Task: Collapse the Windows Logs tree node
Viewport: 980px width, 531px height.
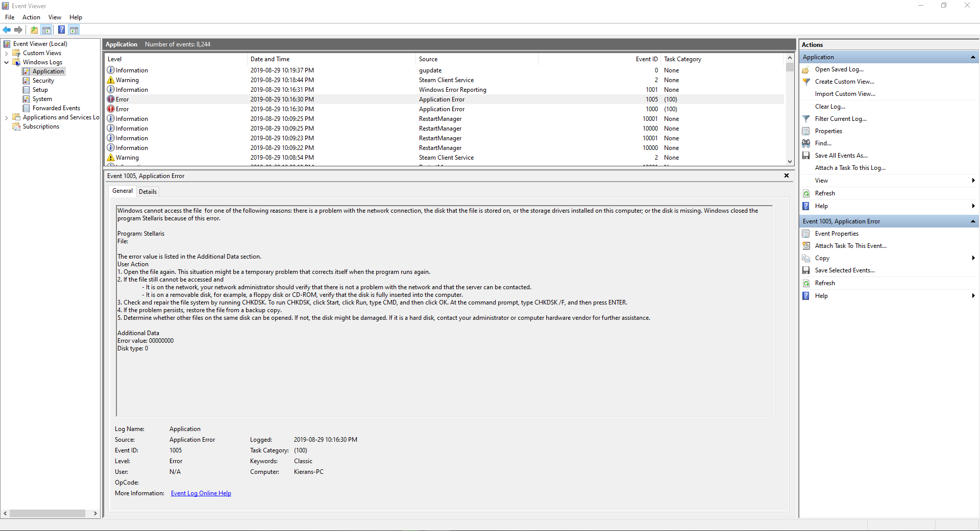Action: pyautogui.click(x=6, y=62)
